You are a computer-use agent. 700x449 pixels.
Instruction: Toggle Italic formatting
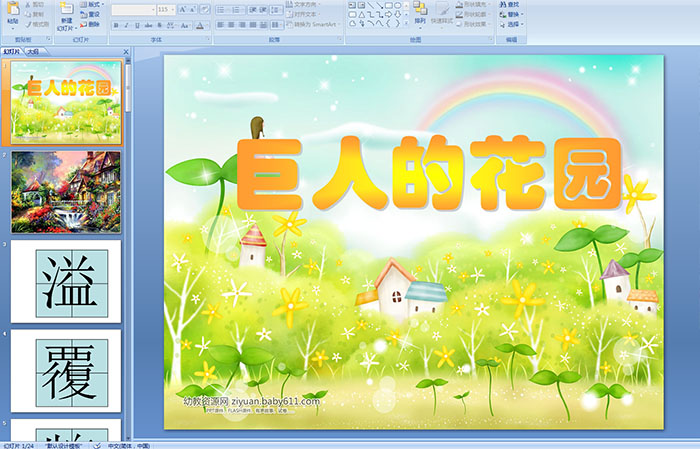point(126,25)
